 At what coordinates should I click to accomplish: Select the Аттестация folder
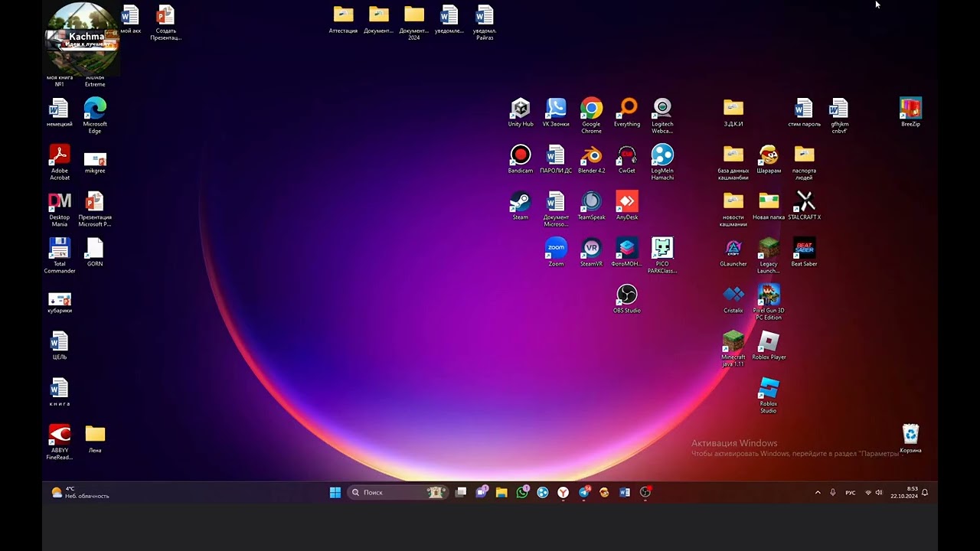point(343,20)
